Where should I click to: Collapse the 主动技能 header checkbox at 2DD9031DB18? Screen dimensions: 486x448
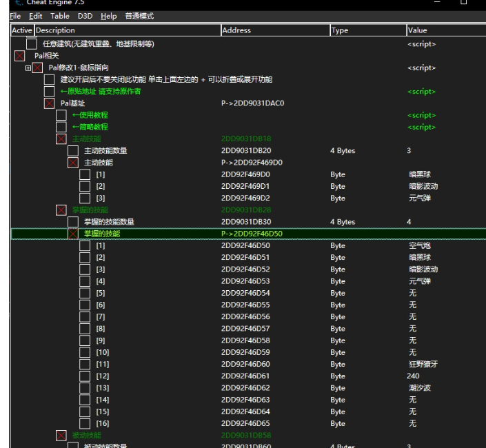(x=61, y=139)
